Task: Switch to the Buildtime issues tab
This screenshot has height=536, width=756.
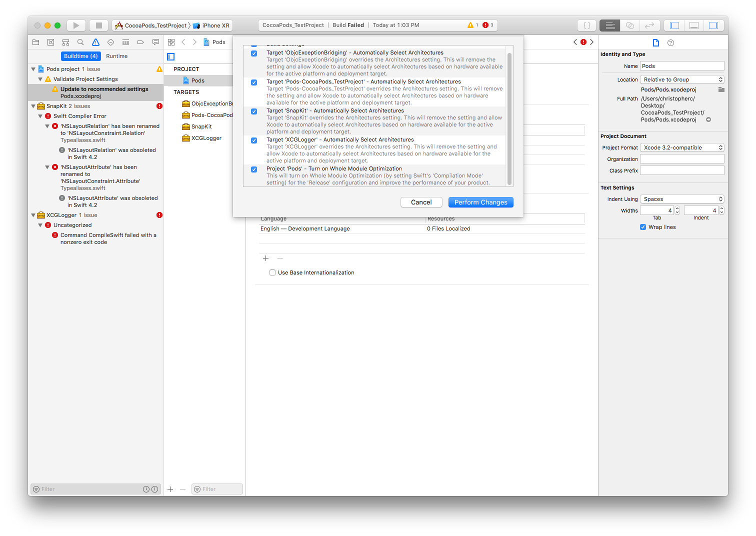Action: pyautogui.click(x=81, y=56)
